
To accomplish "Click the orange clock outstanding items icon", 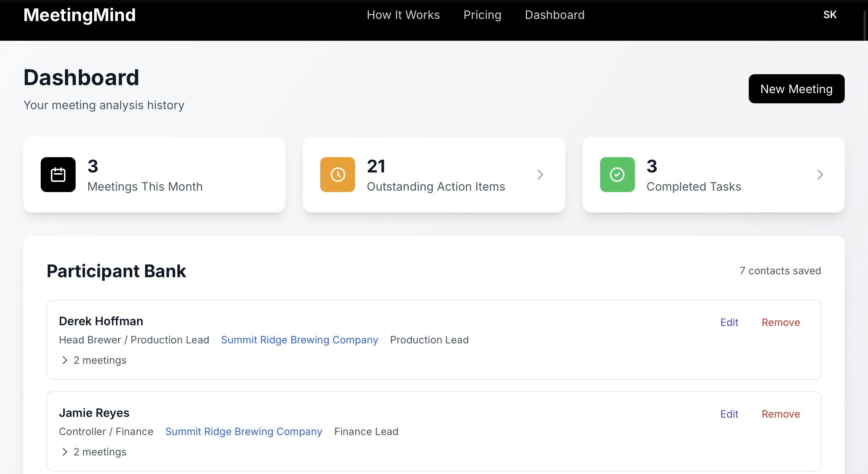I will (x=337, y=175).
